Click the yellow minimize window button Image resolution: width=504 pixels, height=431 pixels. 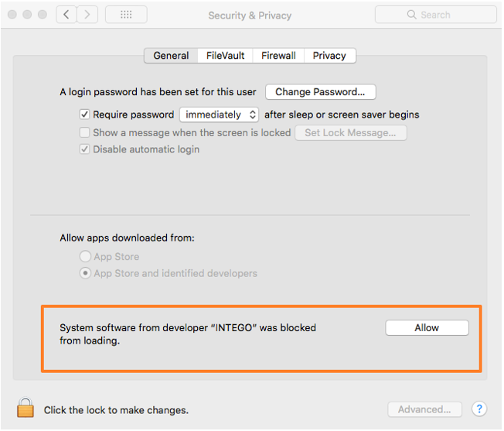point(27,15)
